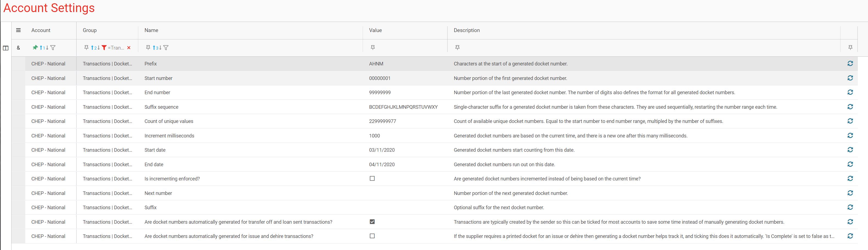Click the red filter funnel on the Group column
Screen dimensions: 868x250
click(x=103, y=47)
